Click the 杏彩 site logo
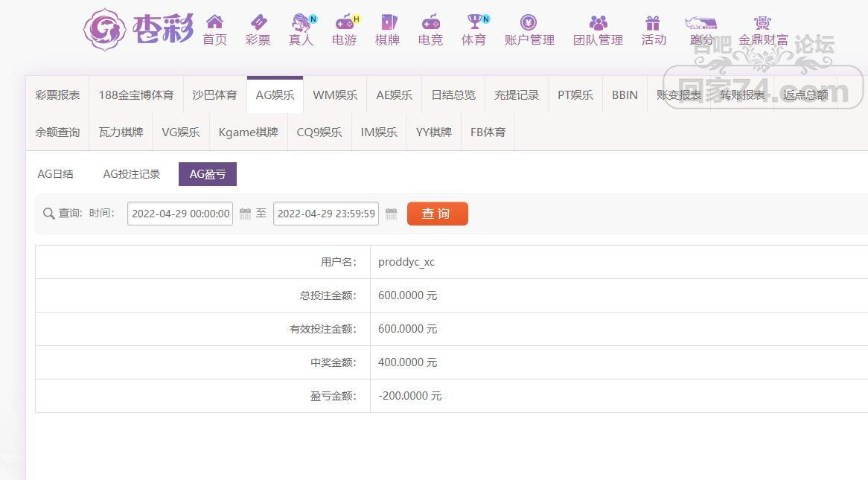The image size is (868, 480). coord(138,30)
